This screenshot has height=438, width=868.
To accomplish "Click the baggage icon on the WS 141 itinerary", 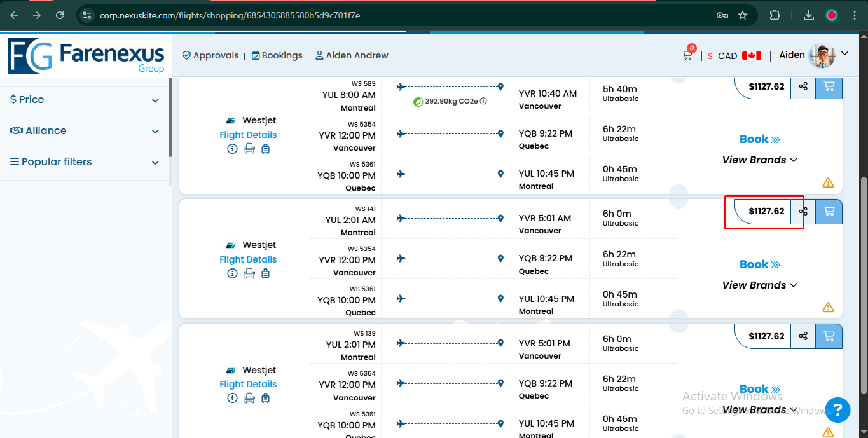I will (266, 273).
